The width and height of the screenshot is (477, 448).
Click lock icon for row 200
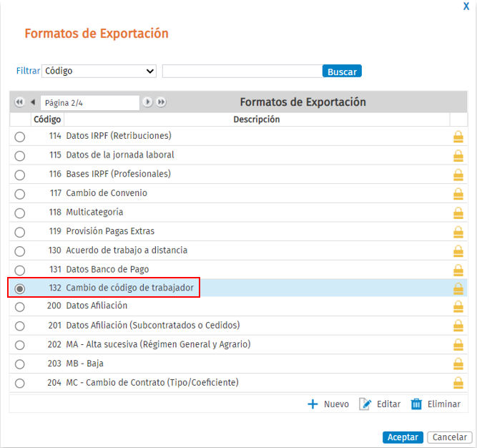point(458,307)
